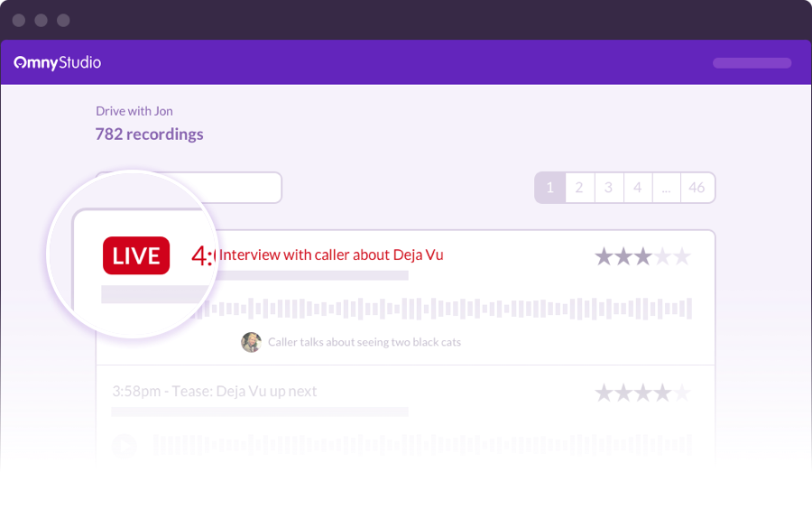Rate the Deja Vu interview five stars
This screenshot has width=812, height=518.
[682, 256]
